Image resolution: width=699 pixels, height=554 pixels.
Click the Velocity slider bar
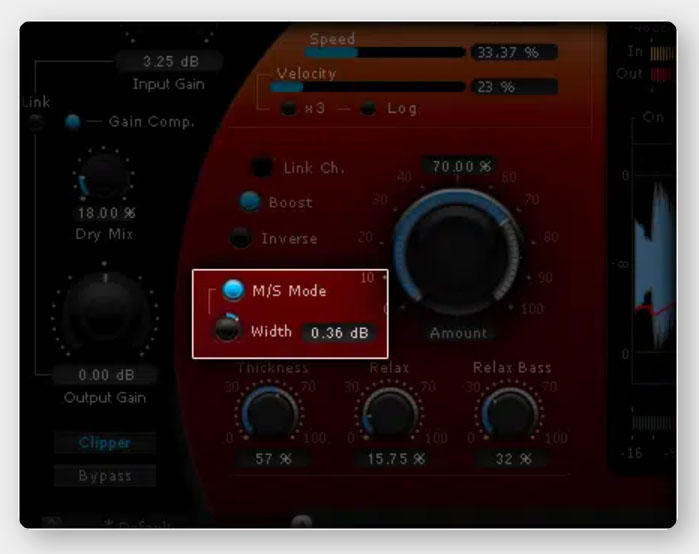(x=368, y=86)
